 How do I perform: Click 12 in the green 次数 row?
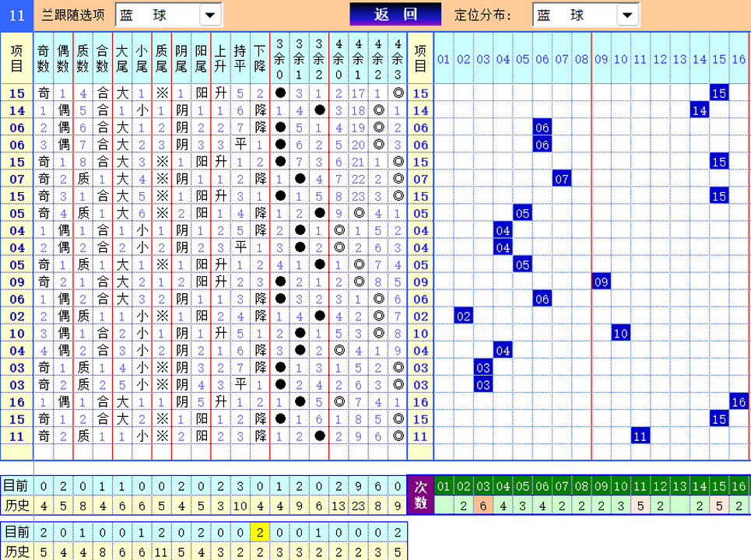click(660, 486)
